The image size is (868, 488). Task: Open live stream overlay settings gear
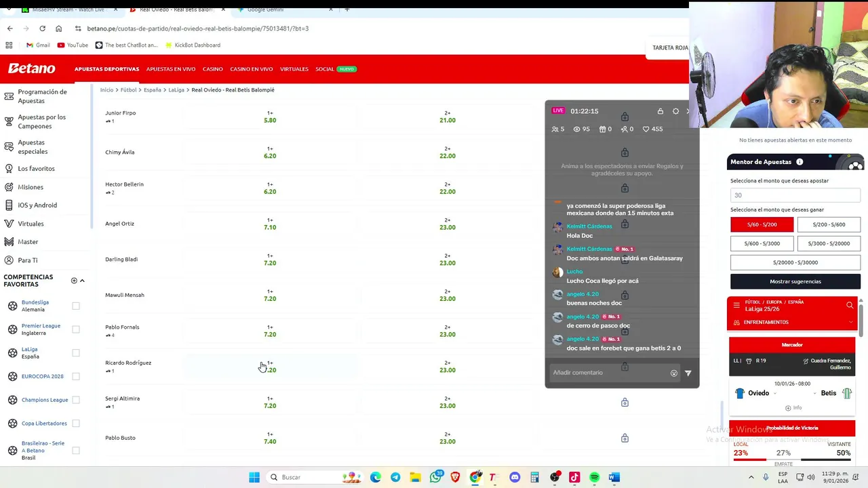pos(675,111)
